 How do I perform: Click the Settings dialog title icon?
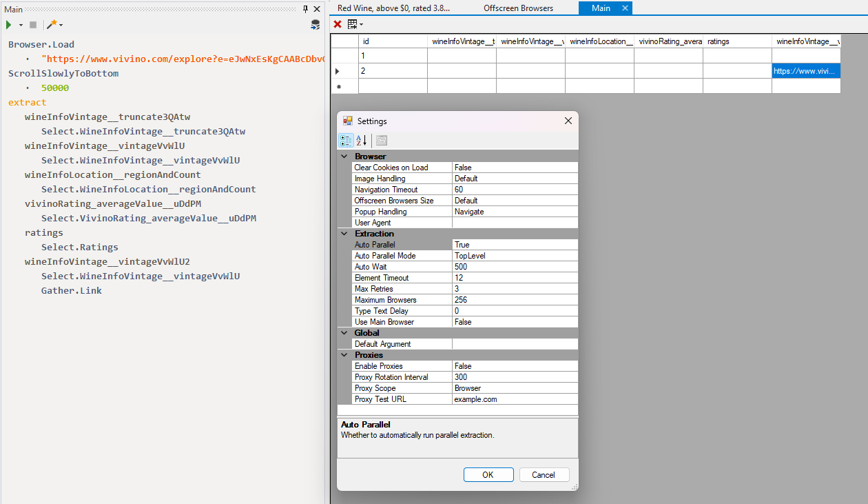click(348, 121)
